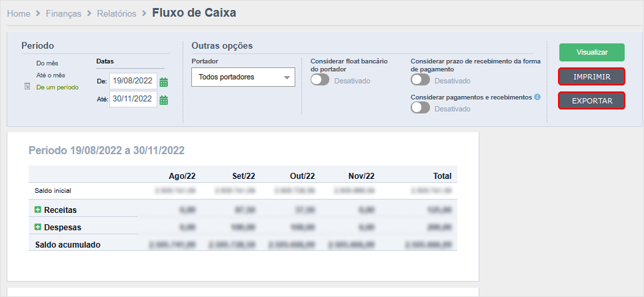The image size is (644, 297).
Task: Go to Finanças breadcrumb
Action: 63,13
